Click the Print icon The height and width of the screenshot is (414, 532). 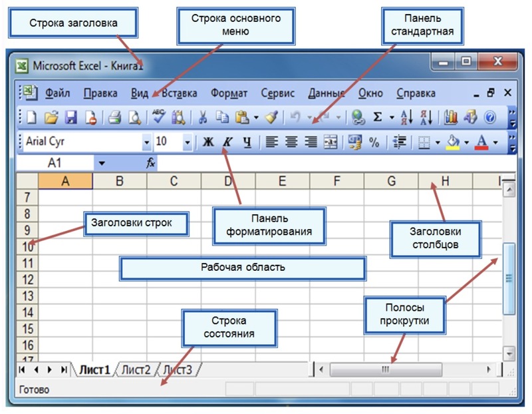point(114,118)
